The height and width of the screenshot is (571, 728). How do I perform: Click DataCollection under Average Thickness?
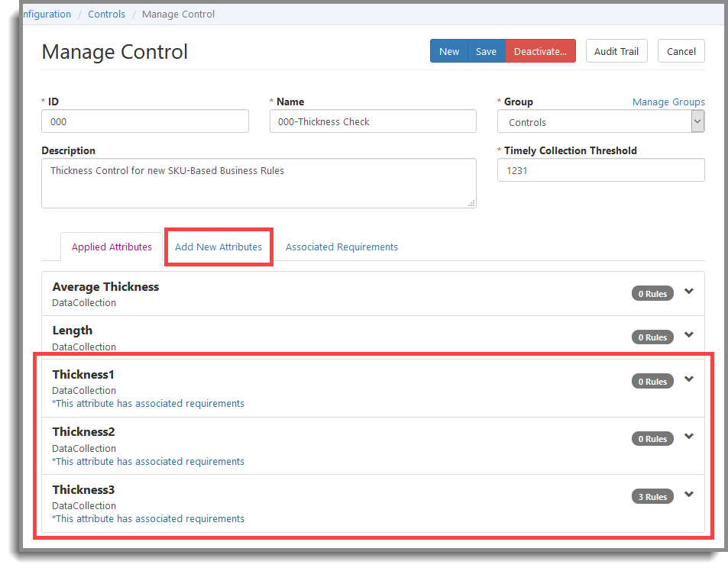click(x=84, y=303)
